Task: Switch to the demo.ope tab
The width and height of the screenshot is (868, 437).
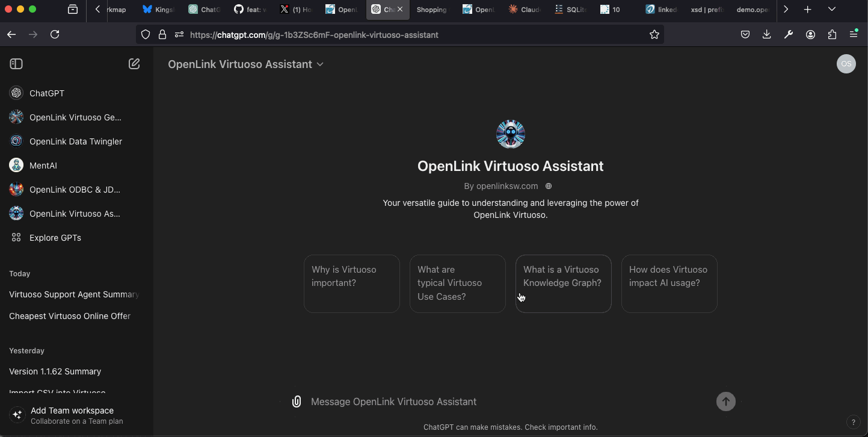Action: tap(753, 10)
